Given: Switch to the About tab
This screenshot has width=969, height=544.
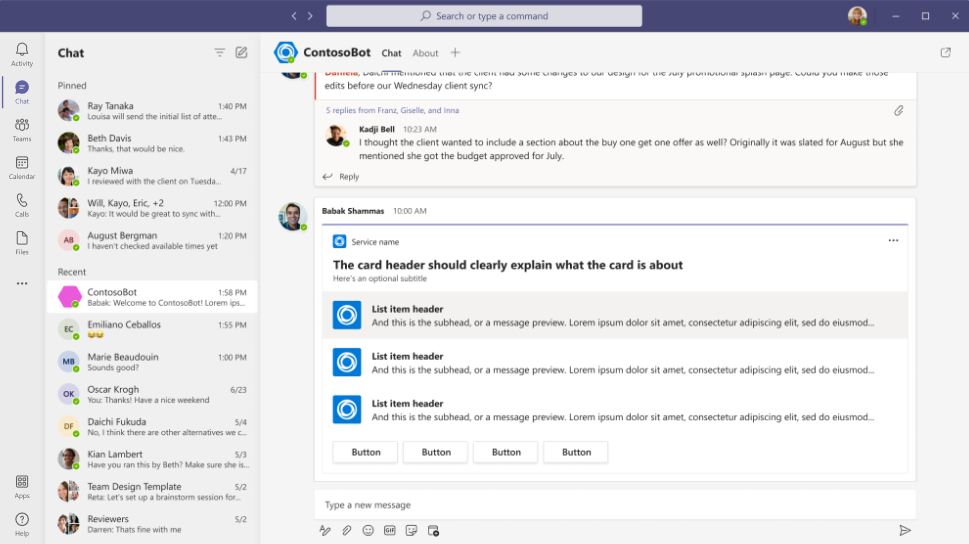Looking at the screenshot, I should (425, 53).
